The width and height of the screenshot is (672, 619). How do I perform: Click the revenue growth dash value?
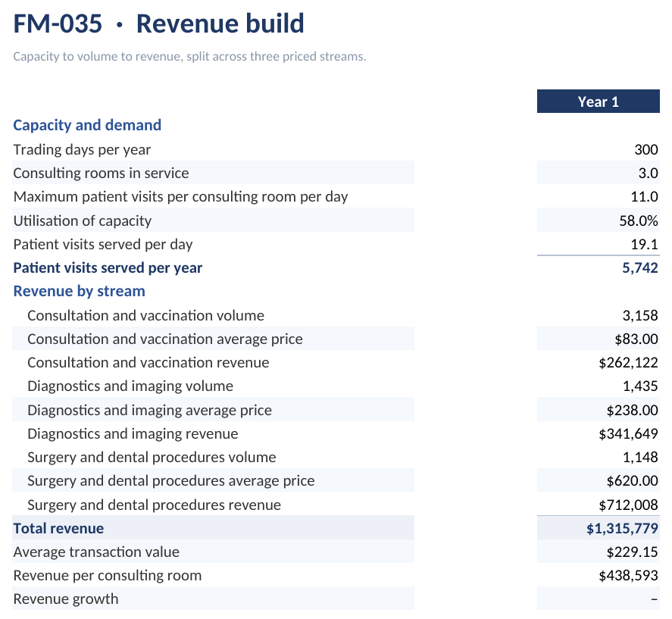[x=655, y=599]
